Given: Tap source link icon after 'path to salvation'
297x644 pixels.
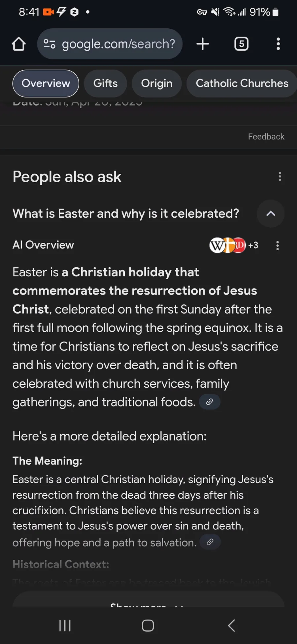Looking at the screenshot, I should (210, 542).
